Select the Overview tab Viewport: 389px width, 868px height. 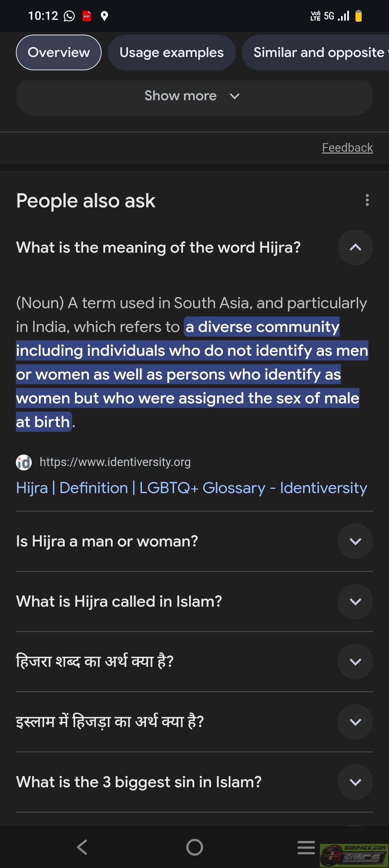click(59, 53)
